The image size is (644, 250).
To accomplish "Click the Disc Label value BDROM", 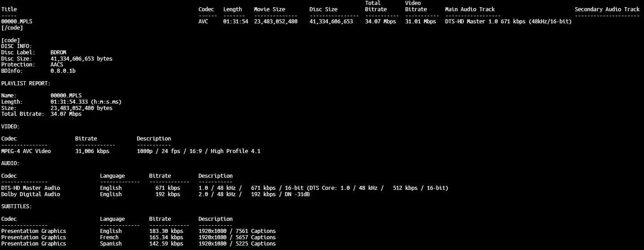I will (58, 53).
